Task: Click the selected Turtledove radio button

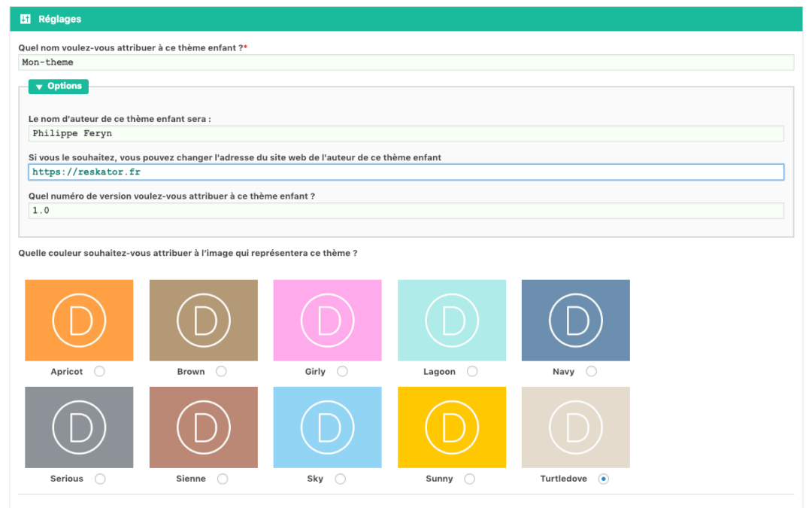Action: (603, 479)
